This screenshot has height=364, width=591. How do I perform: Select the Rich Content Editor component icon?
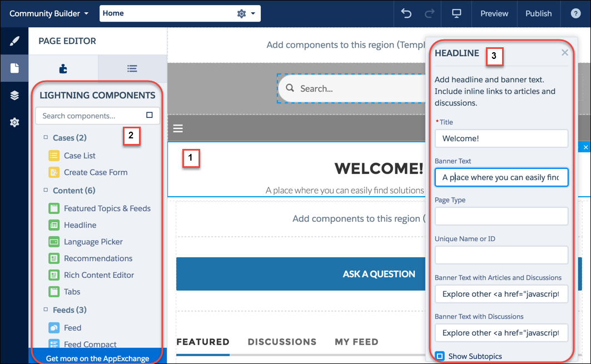(x=54, y=275)
